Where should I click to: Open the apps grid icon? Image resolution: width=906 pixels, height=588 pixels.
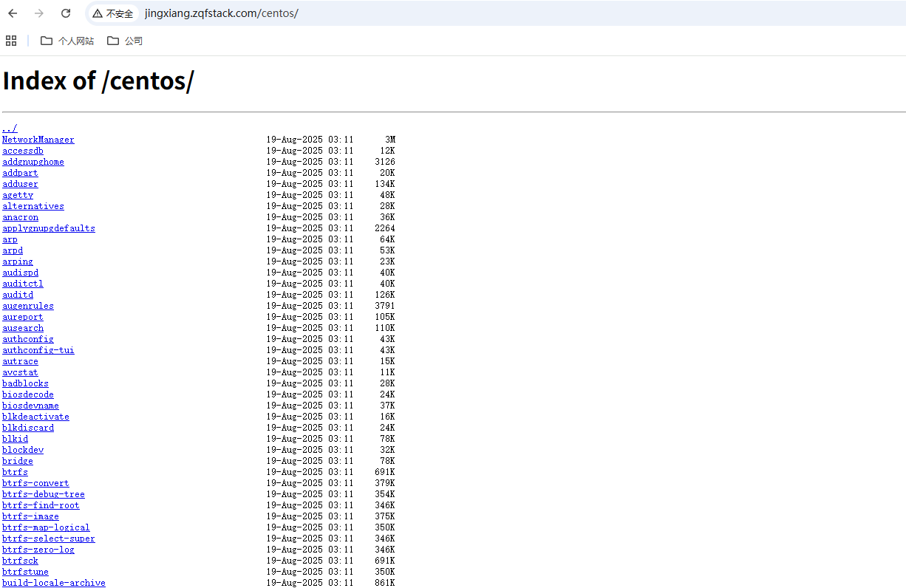[x=11, y=41]
